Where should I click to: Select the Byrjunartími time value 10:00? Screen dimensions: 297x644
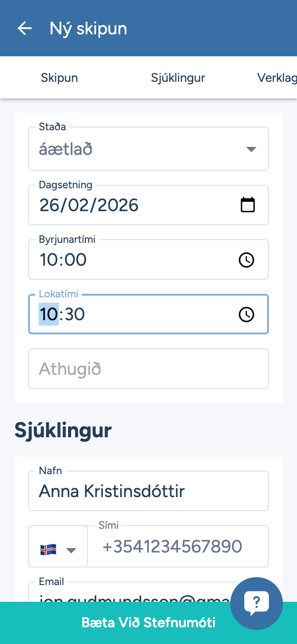click(63, 260)
